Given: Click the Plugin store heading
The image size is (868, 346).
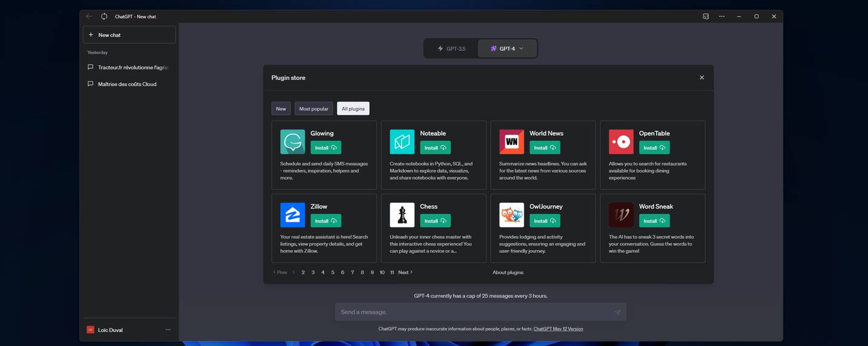Looking at the screenshot, I should (288, 77).
